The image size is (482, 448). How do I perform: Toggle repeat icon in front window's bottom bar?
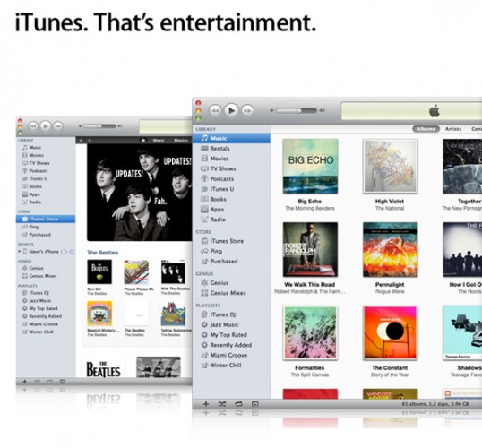tap(238, 404)
